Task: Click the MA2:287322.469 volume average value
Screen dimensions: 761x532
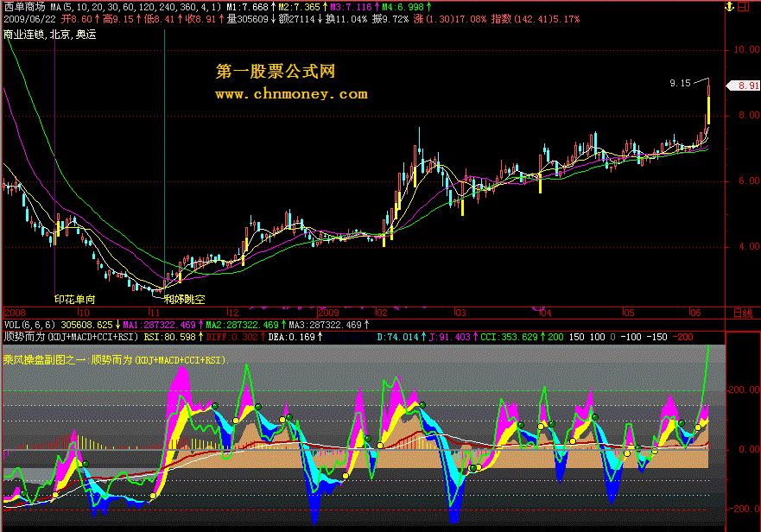Action: pos(242,325)
